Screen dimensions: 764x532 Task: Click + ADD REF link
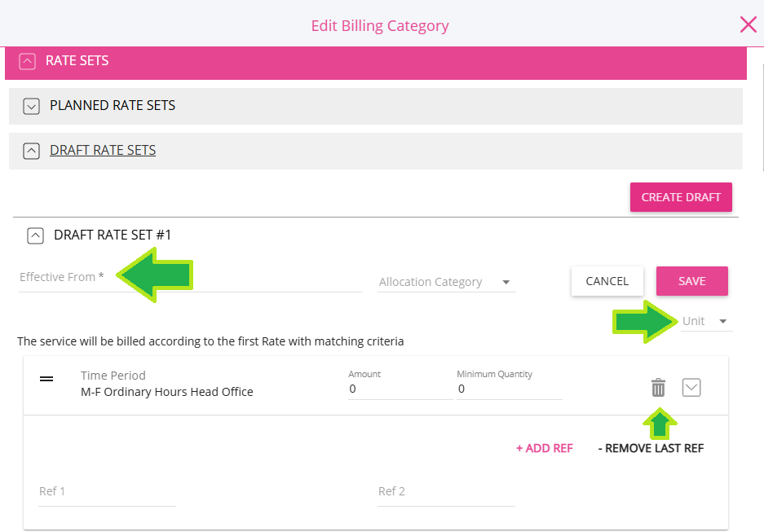pyautogui.click(x=544, y=448)
